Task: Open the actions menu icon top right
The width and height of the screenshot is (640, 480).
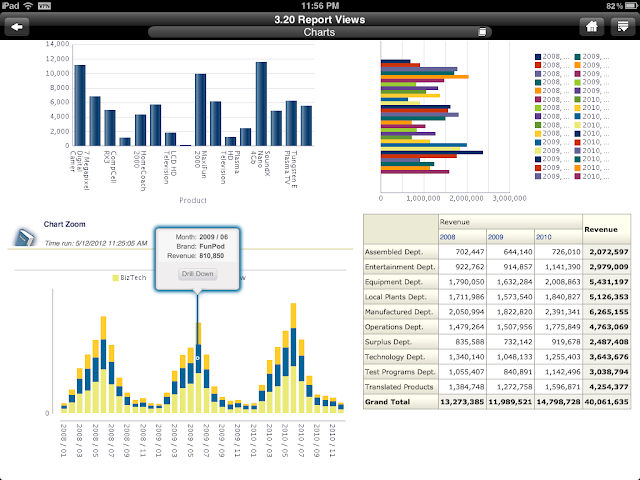Action: coord(622,27)
